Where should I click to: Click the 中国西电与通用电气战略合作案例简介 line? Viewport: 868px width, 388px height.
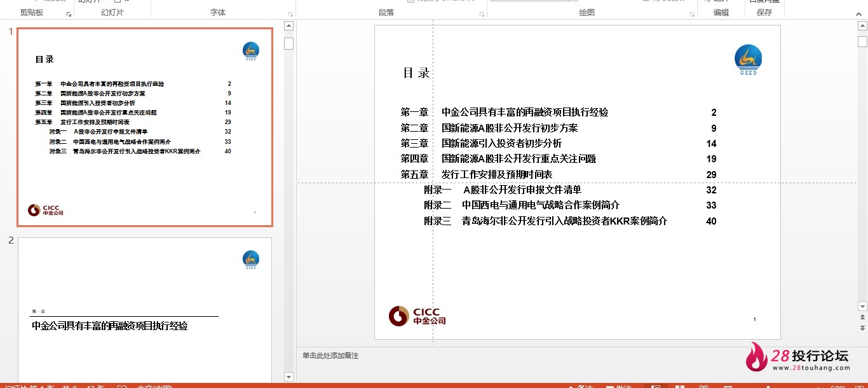541,205
